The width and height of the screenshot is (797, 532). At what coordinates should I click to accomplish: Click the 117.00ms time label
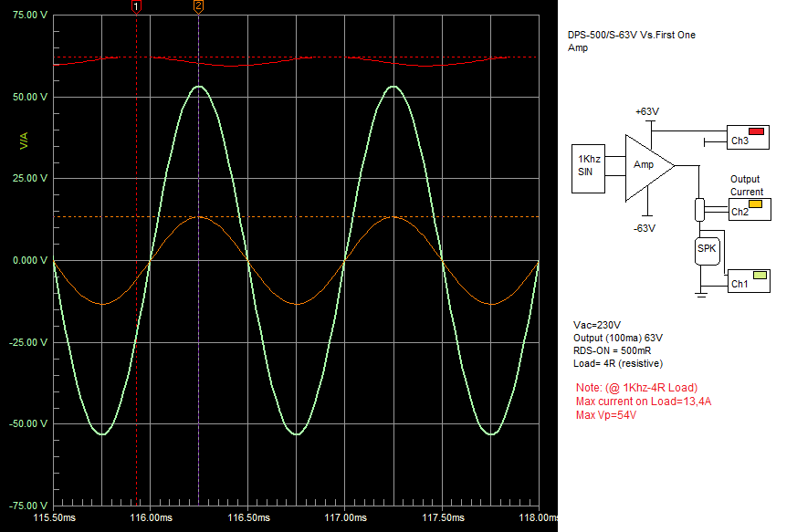click(x=346, y=517)
